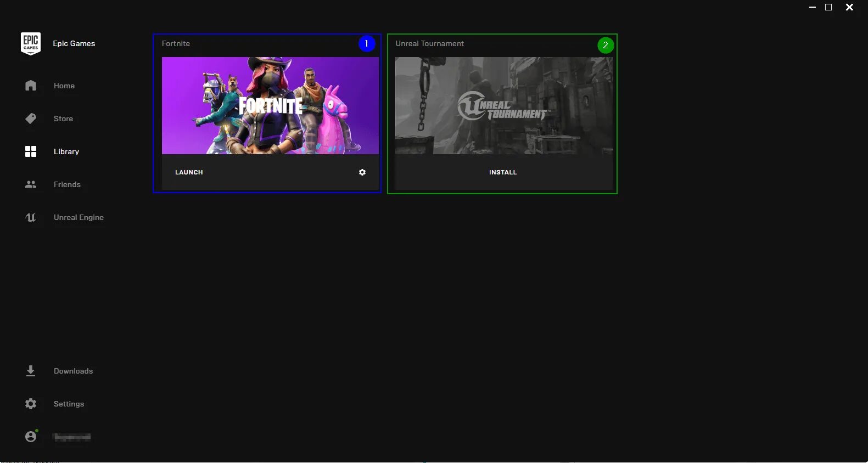Minimize the launcher window
868x463 pixels.
pos(813,7)
